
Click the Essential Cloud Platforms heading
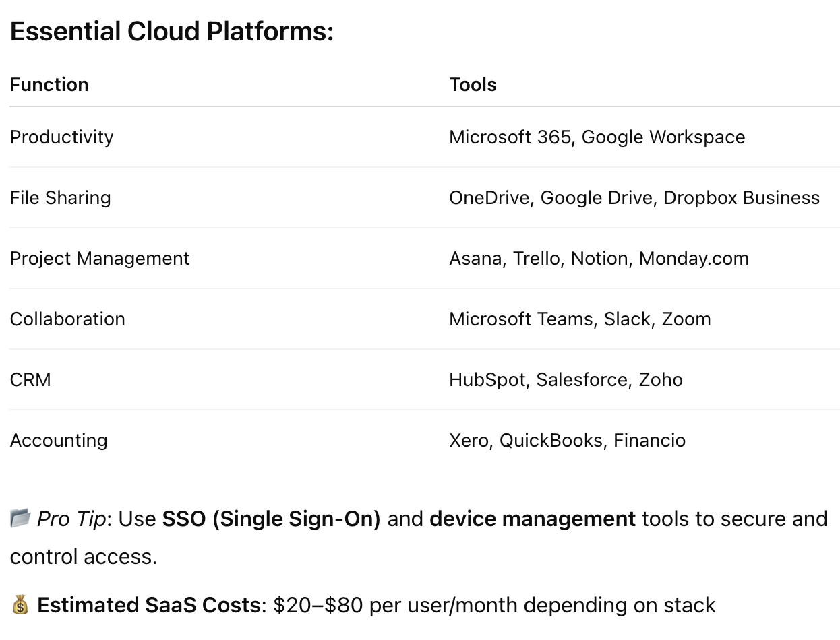pyautogui.click(x=172, y=32)
